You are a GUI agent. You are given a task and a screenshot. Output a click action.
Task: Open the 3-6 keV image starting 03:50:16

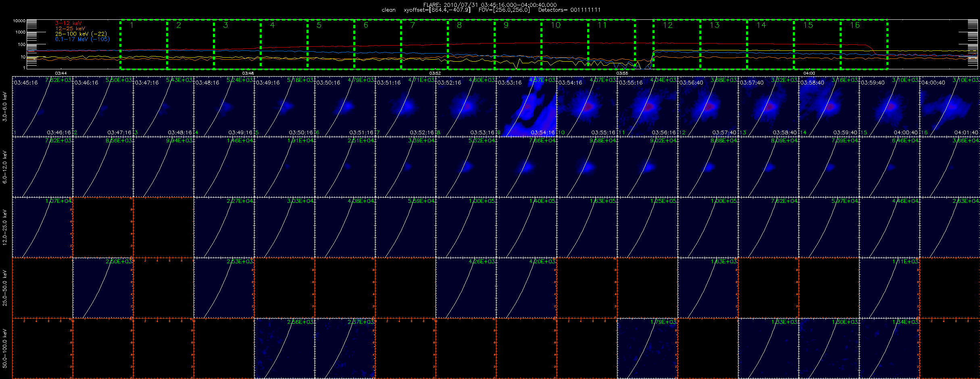point(345,106)
